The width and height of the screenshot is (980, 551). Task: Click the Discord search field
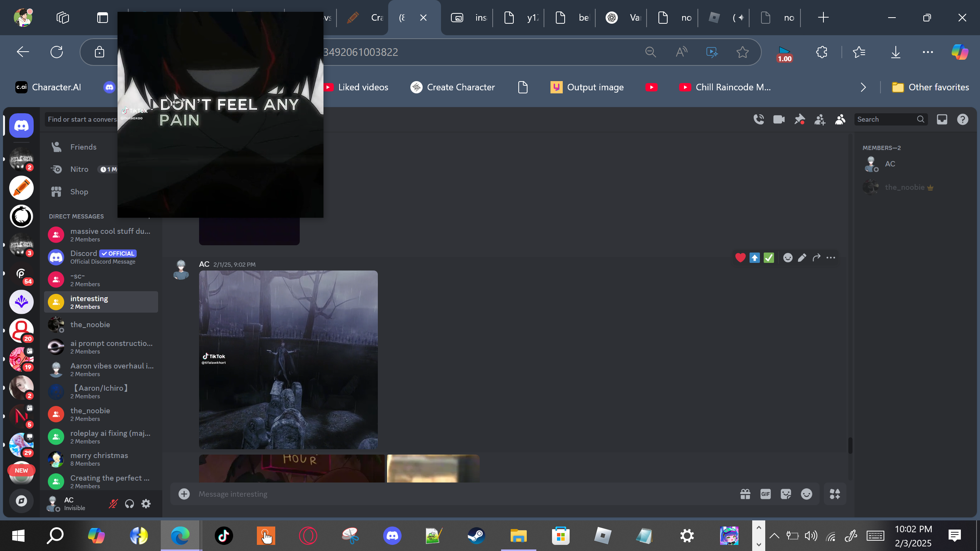pos(890,119)
